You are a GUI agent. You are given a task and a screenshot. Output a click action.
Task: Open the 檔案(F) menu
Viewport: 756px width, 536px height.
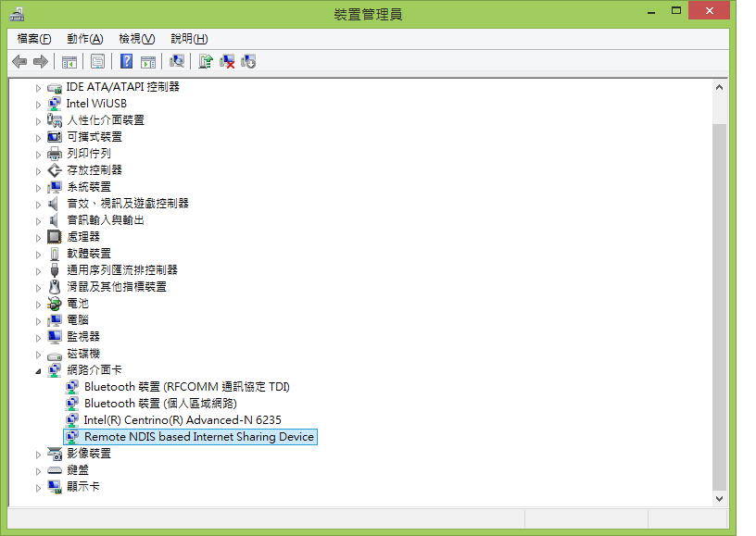click(x=33, y=39)
